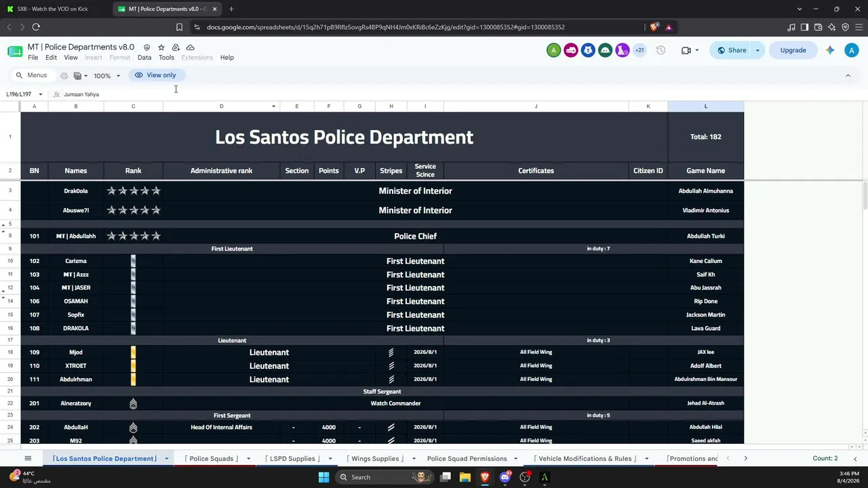Open the Data menu
Image resolution: width=868 pixels, height=488 pixels.
point(144,58)
